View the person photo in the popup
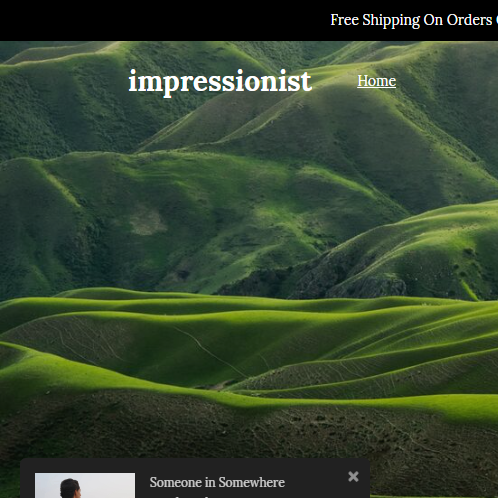Screen dimensions: 498x498 click(85, 485)
